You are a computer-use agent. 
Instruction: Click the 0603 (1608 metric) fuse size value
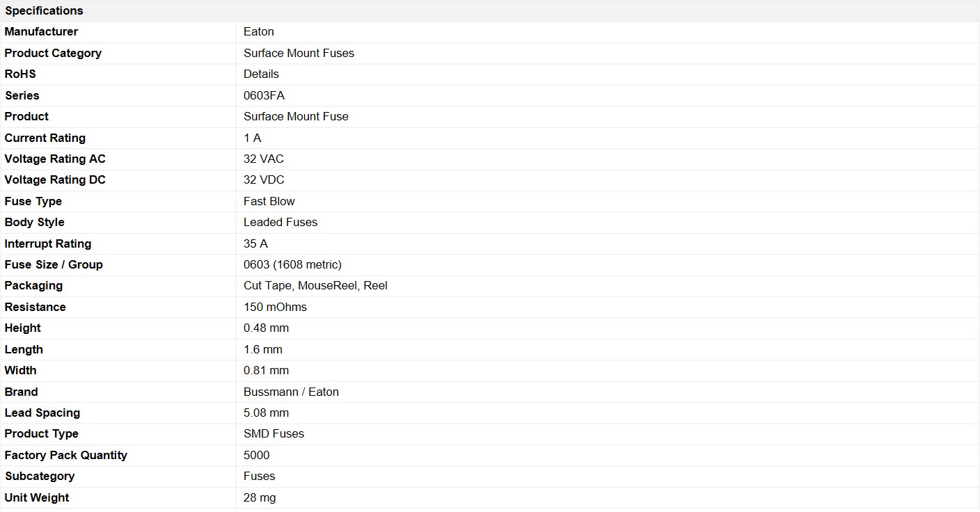tap(292, 264)
